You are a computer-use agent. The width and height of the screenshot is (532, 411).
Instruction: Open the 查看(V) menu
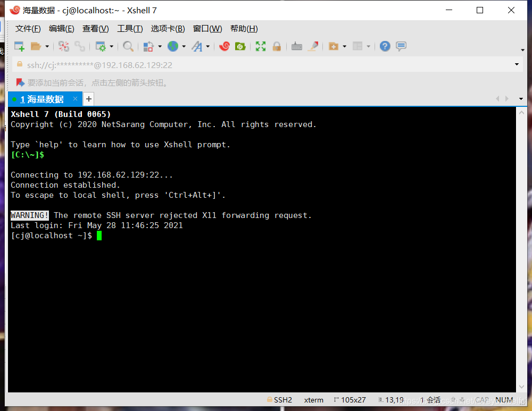point(96,29)
